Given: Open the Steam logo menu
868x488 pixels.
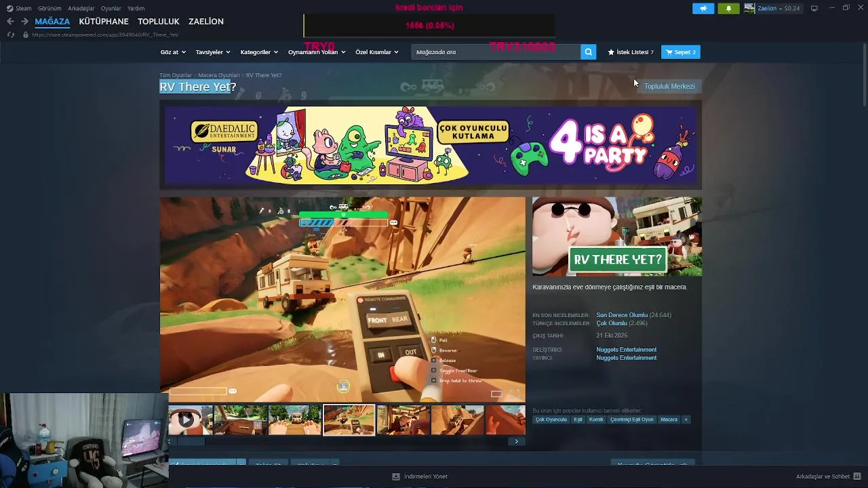Looking at the screenshot, I should (19, 8).
